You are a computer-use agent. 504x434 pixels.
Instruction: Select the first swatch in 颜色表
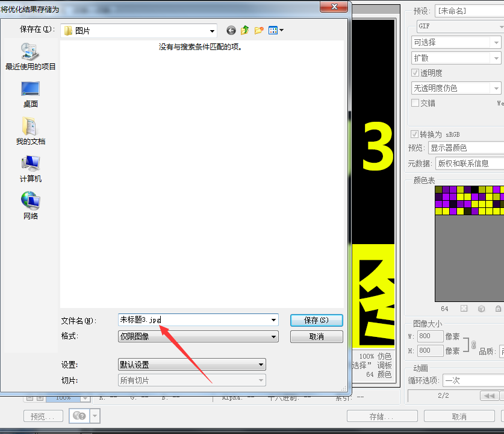(438, 189)
